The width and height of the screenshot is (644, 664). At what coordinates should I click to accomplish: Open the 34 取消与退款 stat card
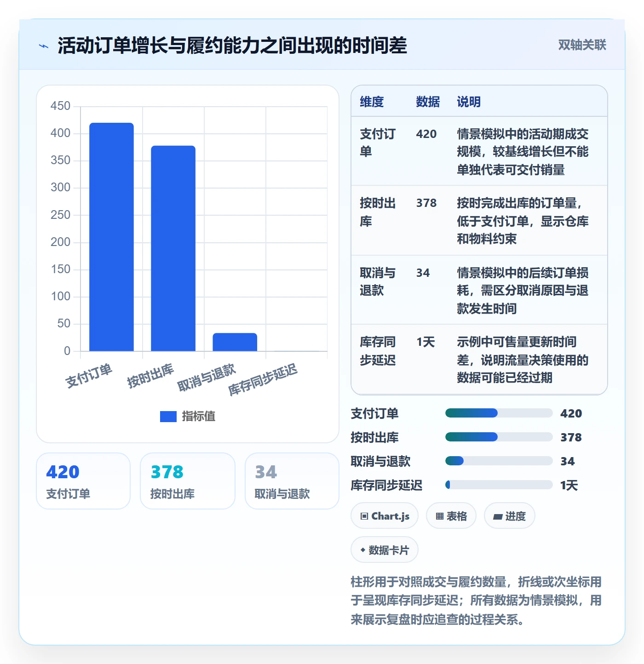click(x=292, y=481)
